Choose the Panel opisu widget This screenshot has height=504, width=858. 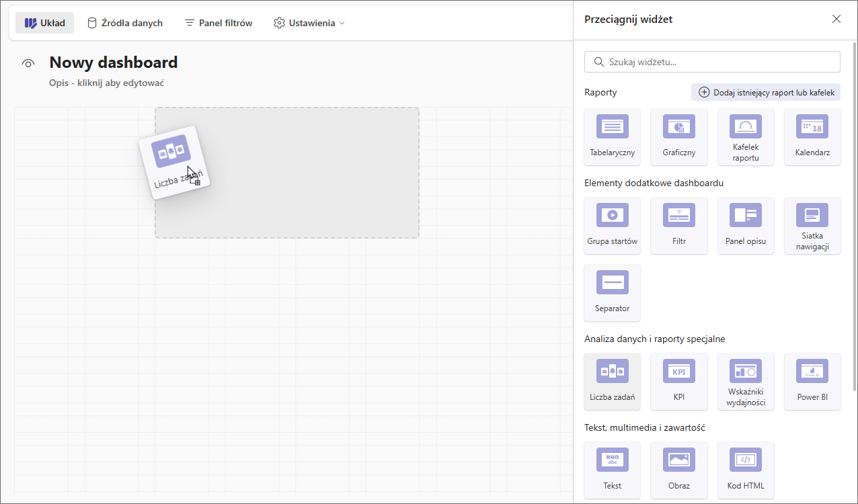pyautogui.click(x=746, y=226)
